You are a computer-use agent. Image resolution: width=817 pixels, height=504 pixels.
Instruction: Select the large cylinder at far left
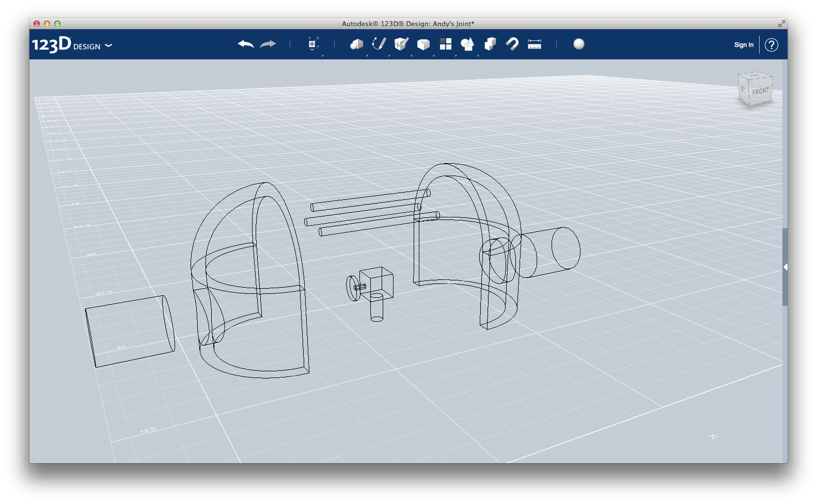point(130,331)
